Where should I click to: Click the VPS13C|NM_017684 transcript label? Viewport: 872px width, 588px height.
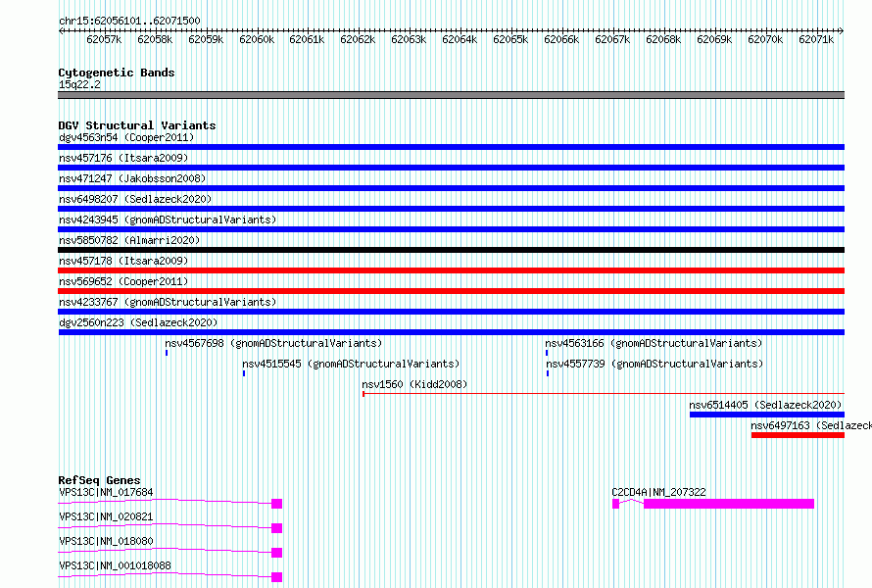pos(106,492)
